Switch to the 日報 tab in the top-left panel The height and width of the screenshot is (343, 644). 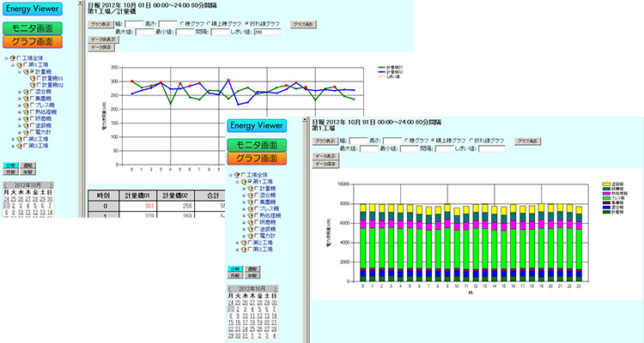[9, 164]
